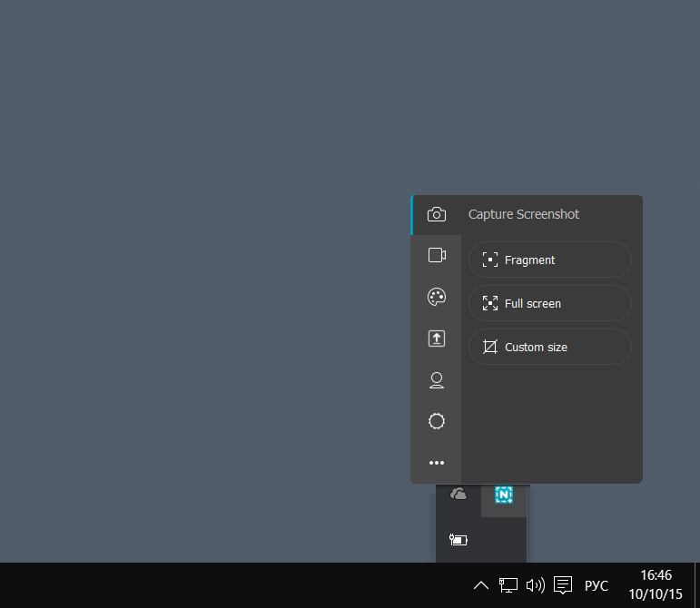Open the video recording tab
The width and height of the screenshot is (700, 608).
[x=437, y=255]
